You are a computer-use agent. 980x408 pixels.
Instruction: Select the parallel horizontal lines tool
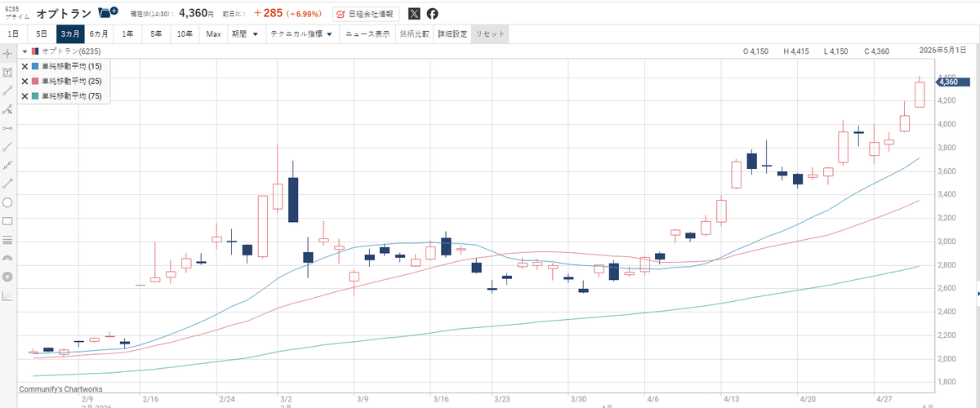pyautogui.click(x=7, y=240)
